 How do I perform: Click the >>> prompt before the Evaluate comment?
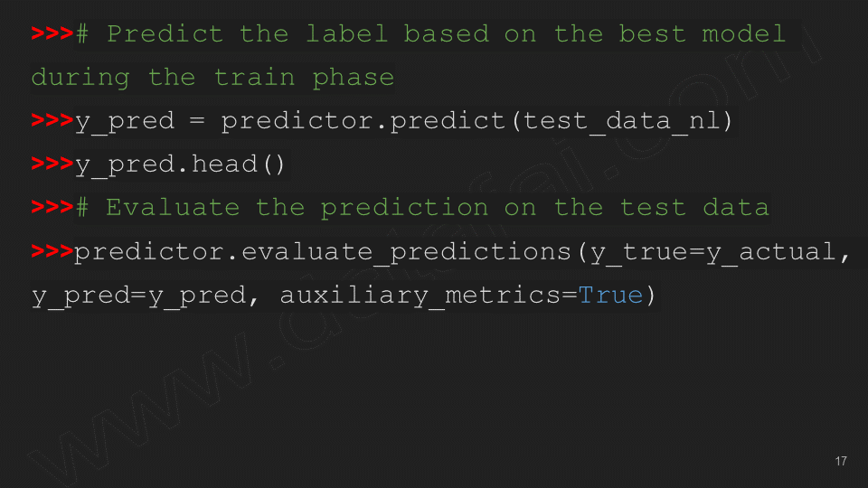[x=52, y=208]
